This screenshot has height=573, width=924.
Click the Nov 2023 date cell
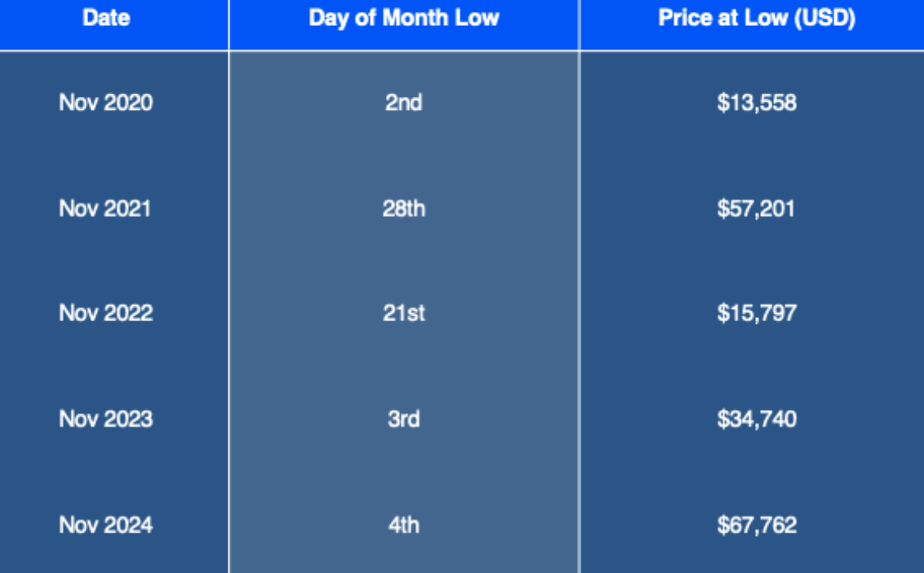[106, 419]
